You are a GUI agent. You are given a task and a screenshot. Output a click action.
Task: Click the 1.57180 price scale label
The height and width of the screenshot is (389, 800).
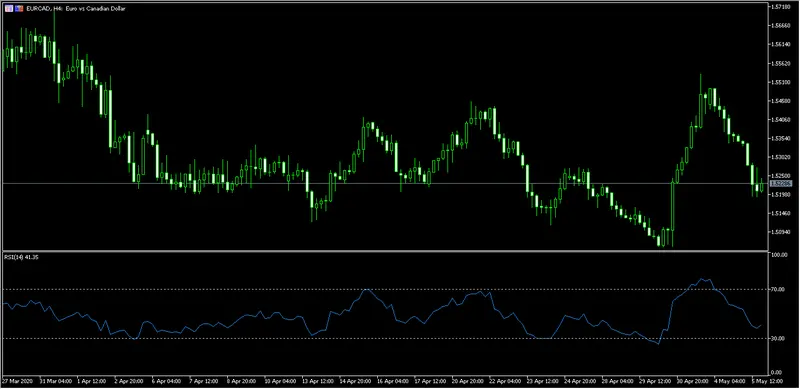click(x=781, y=7)
